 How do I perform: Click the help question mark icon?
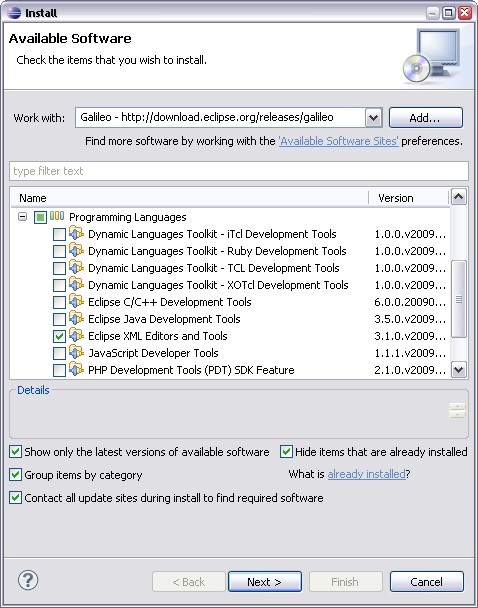click(28, 580)
